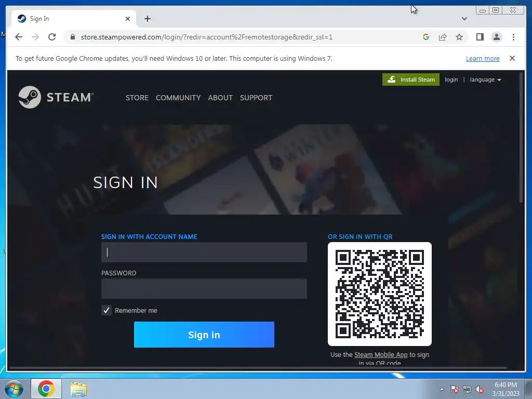Open the Windows Start button
532x399 pixels.
[14, 389]
